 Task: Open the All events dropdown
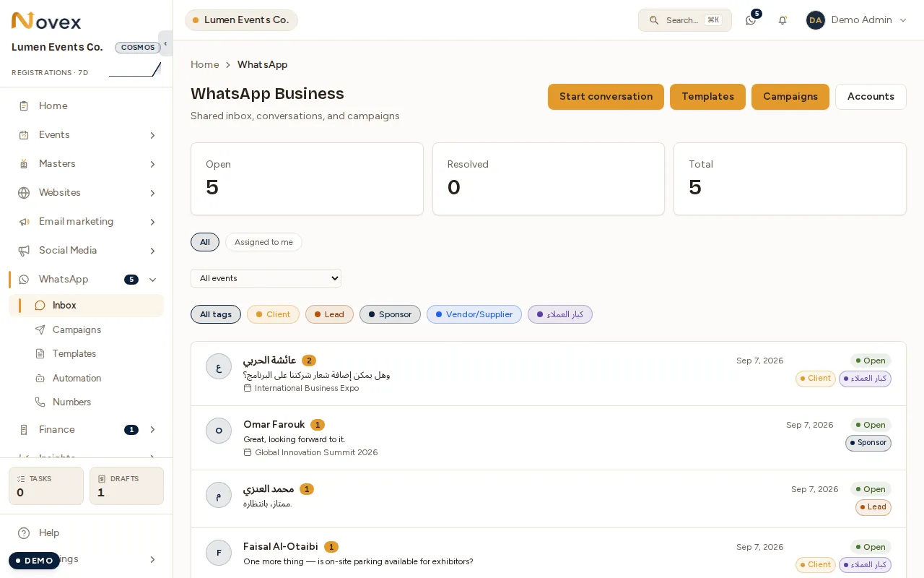[x=266, y=278]
